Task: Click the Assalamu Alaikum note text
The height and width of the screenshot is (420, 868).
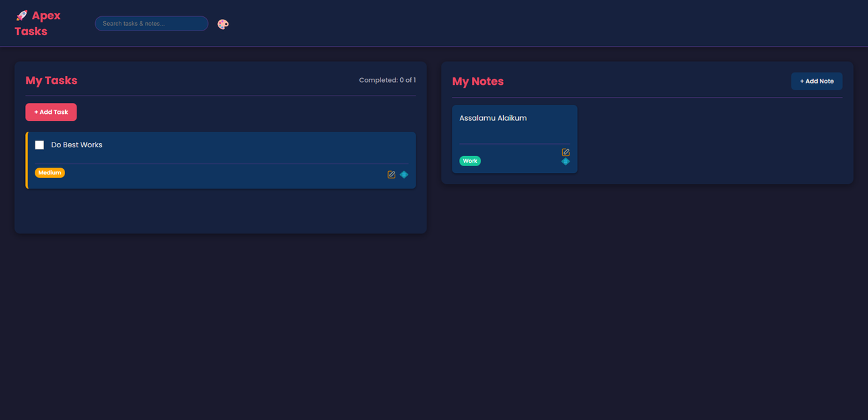Action: point(493,118)
